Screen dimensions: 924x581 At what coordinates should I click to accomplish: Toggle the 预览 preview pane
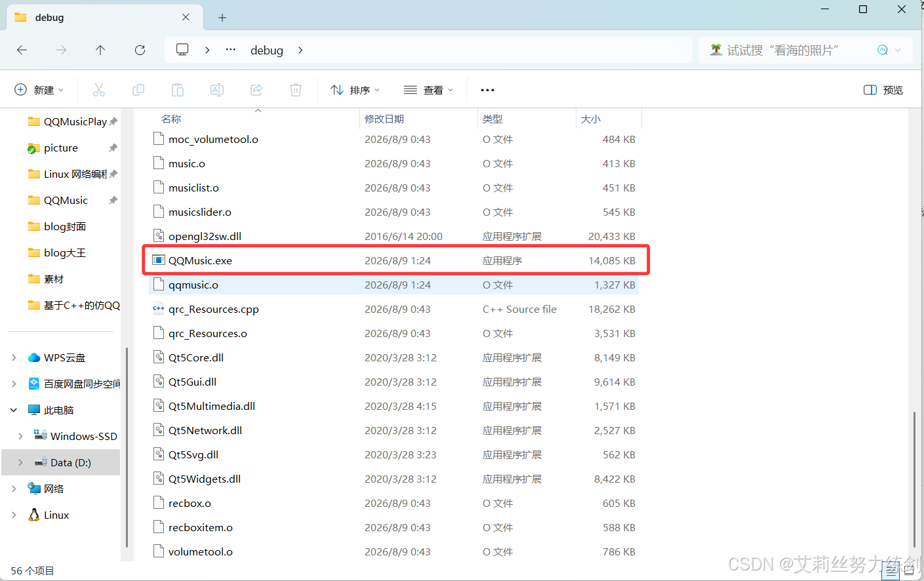(883, 90)
